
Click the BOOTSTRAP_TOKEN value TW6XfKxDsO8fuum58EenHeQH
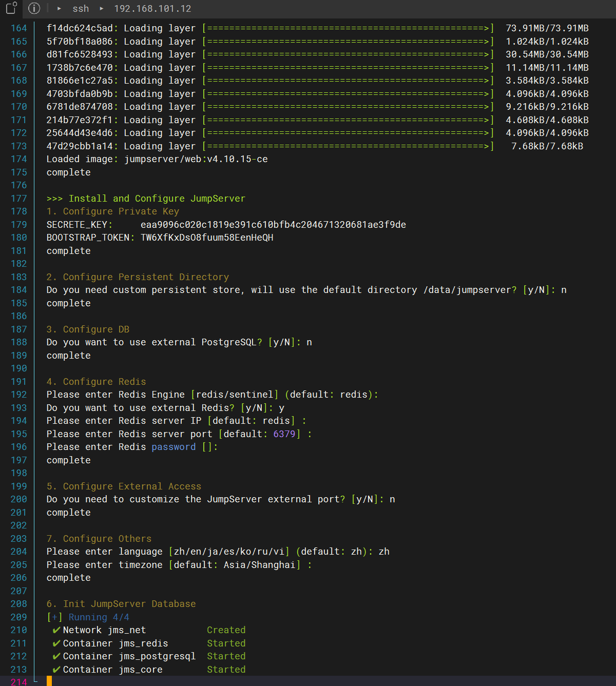pyautogui.click(x=207, y=238)
